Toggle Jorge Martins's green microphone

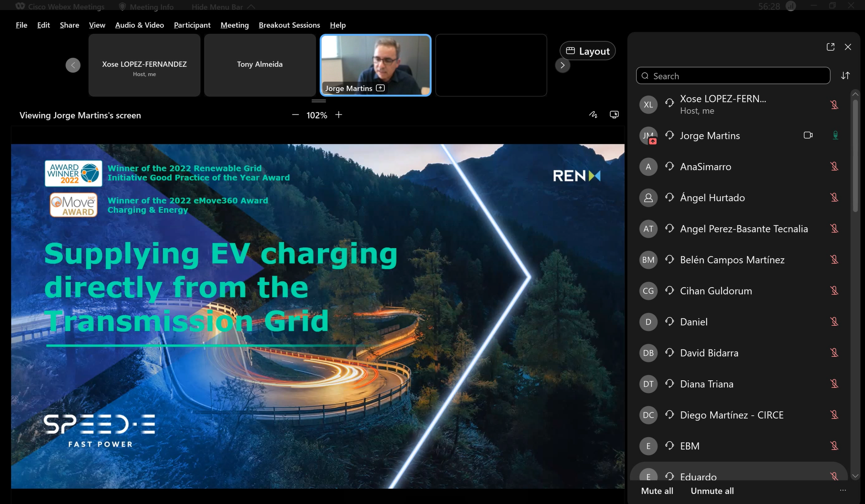pyautogui.click(x=835, y=135)
